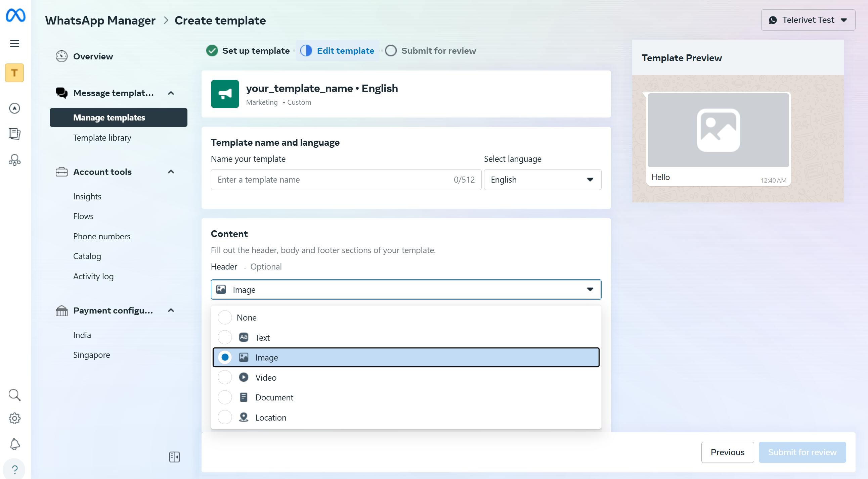Select the Location header radio button

[x=225, y=417]
